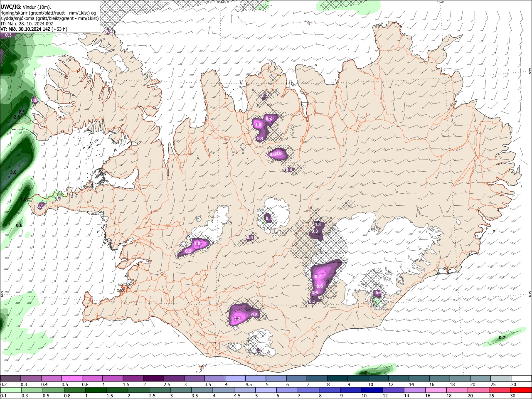Click valid time 'VT: Mið. 30.10.2024 14Z (+53 h)'
This screenshot has width=532, height=399.
click(x=34, y=30)
